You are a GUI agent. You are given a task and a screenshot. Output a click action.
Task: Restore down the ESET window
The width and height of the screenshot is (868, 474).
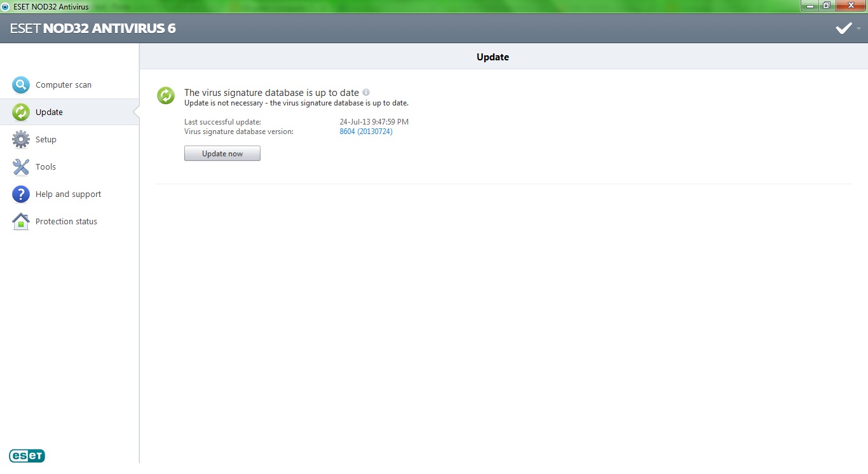[827, 5]
